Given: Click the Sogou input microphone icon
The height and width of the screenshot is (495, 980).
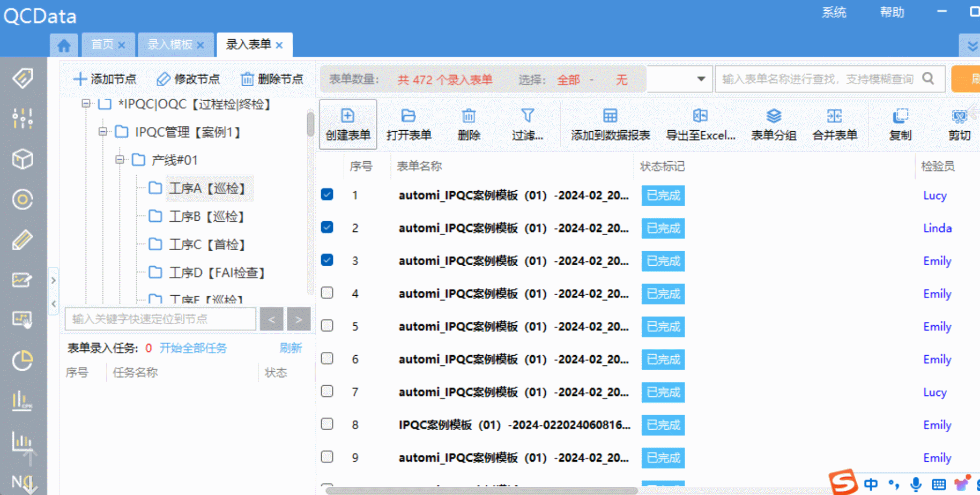Looking at the screenshot, I should 916,483.
